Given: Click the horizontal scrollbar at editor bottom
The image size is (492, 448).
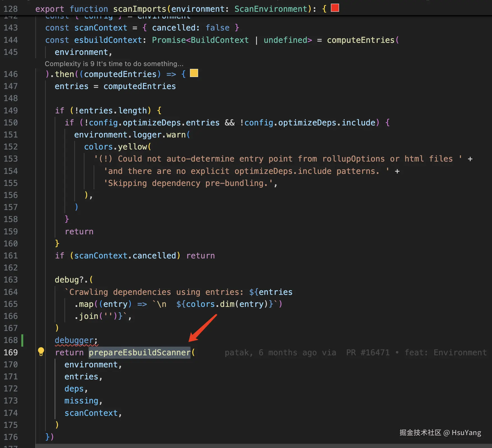Looking at the screenshot, I should point(263,446).
